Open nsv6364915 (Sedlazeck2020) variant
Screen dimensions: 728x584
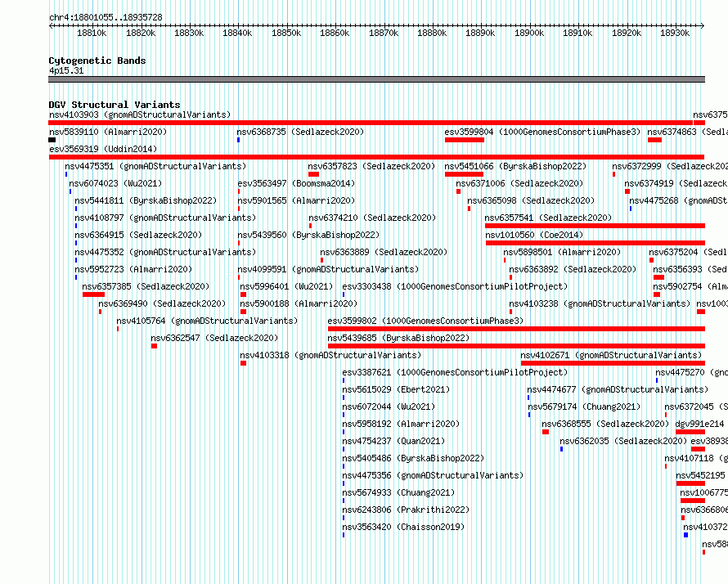click(138, 235)
